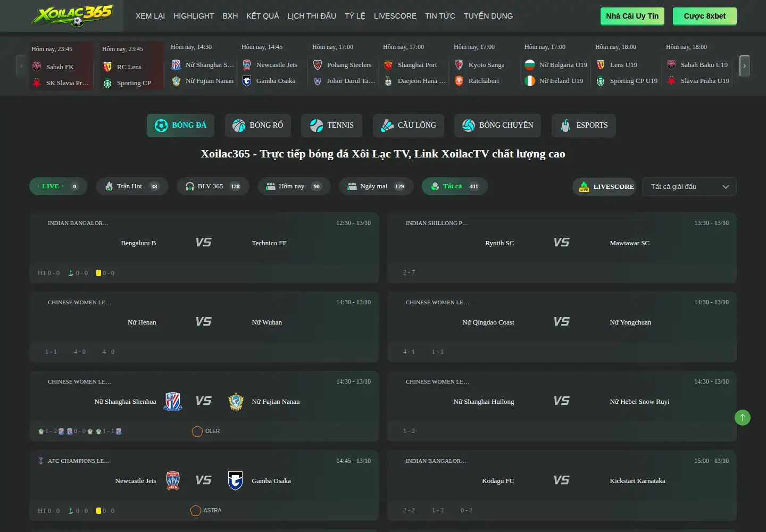Image resolution: width=766 pixels, height=532 pixels.
Task: Click the Esports mouse icon
Action: [x=565, y=126]
